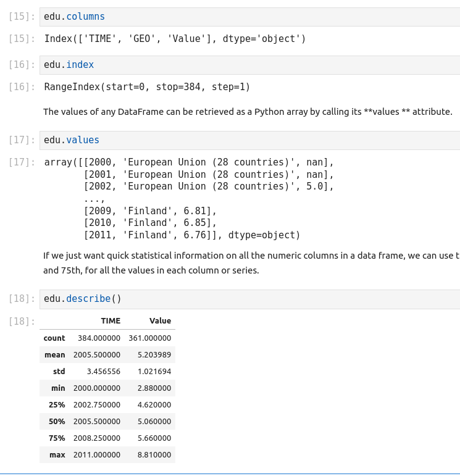
Task: Click the edu.columns code cell
Action: coord(247,17)
